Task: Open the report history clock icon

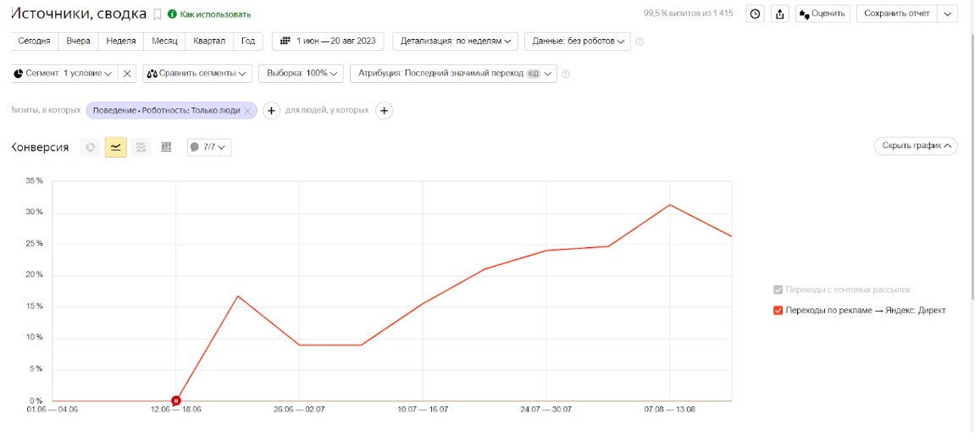Action: pos(756,14)
